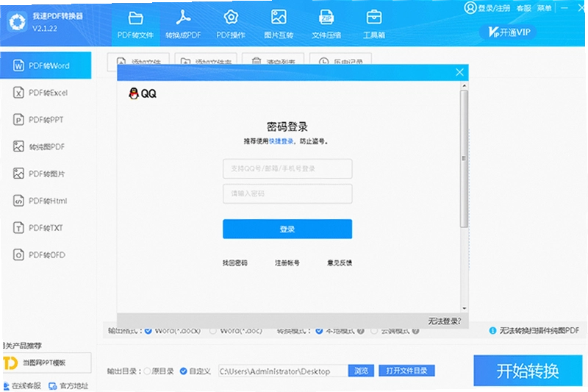The image size is (588, 392).
Task: Click the dialog scrollbar down arrow
Action: 465,308
